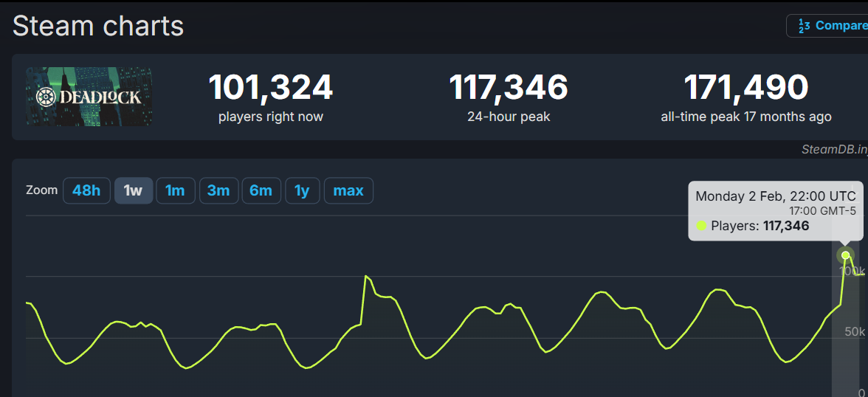The image size is (868, 397).
Task: Open the Deadlock game thumbnail
Action: point(89,97)
